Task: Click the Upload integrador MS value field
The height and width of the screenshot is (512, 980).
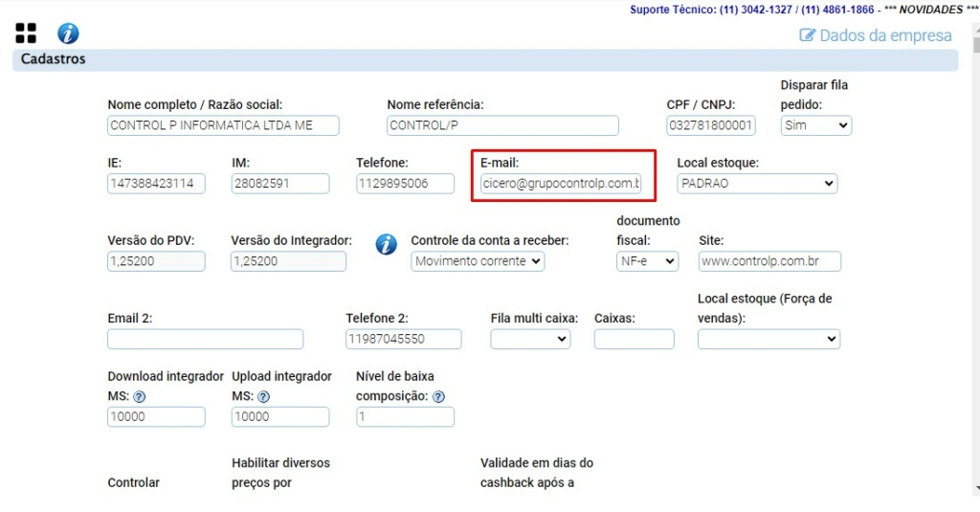Action: 280,416
